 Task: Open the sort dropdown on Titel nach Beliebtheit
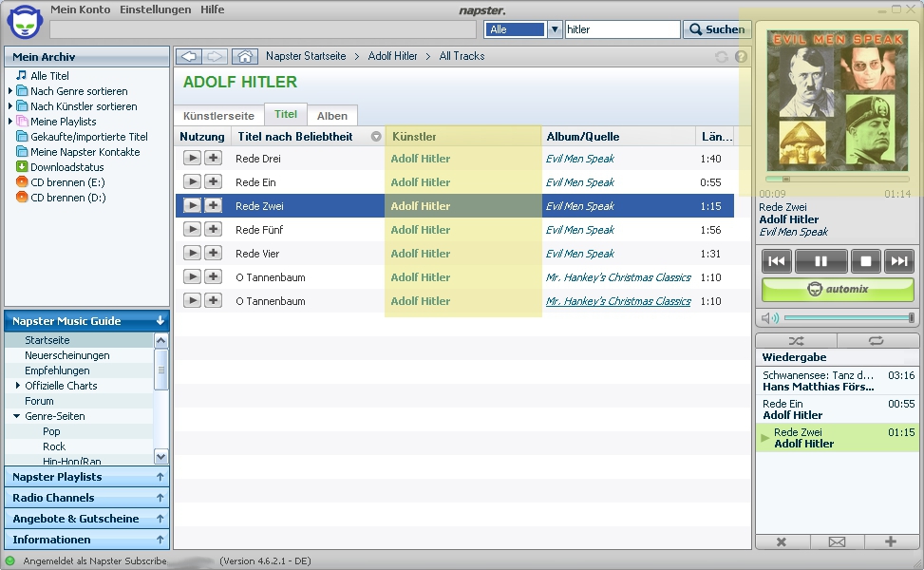[x=376, y=137]
